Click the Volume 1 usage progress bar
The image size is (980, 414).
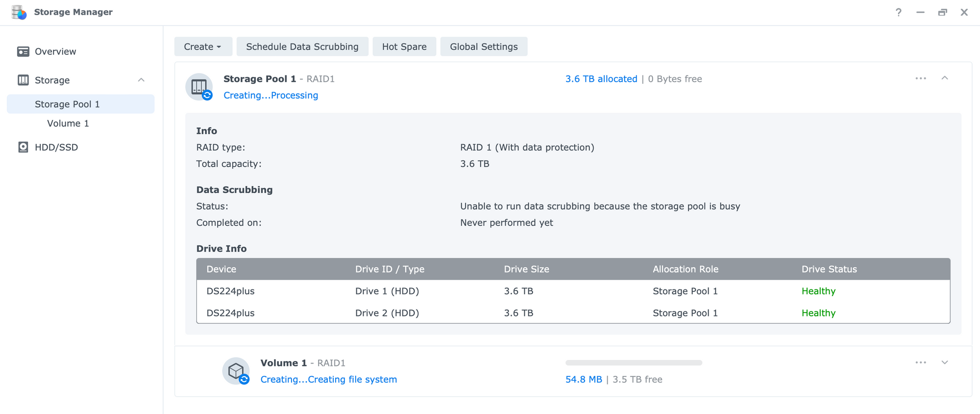[634, 363]
